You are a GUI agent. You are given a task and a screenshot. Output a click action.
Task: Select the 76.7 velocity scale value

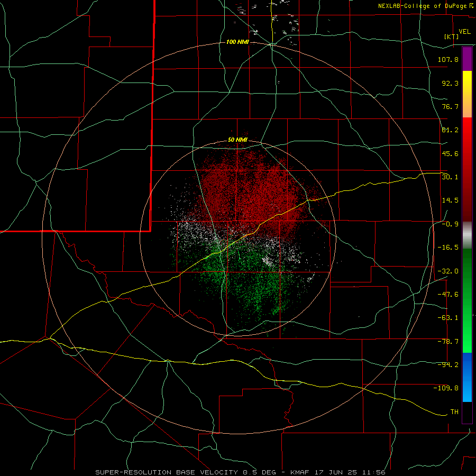(x=450, y=106)
